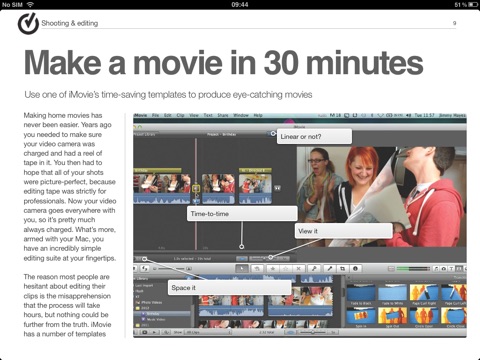This screenshot has width=480, height=360.
Task: Click the swap events and projects icon
Action: pos(144,268)
